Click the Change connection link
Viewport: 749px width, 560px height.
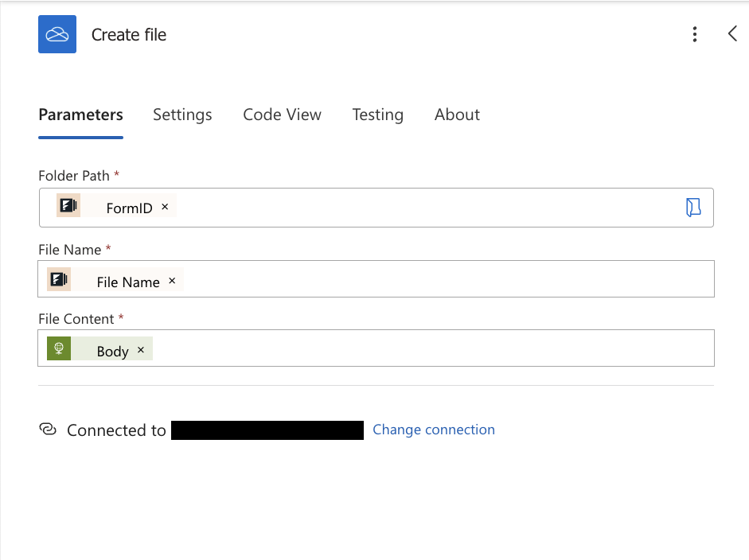[434, 430]
